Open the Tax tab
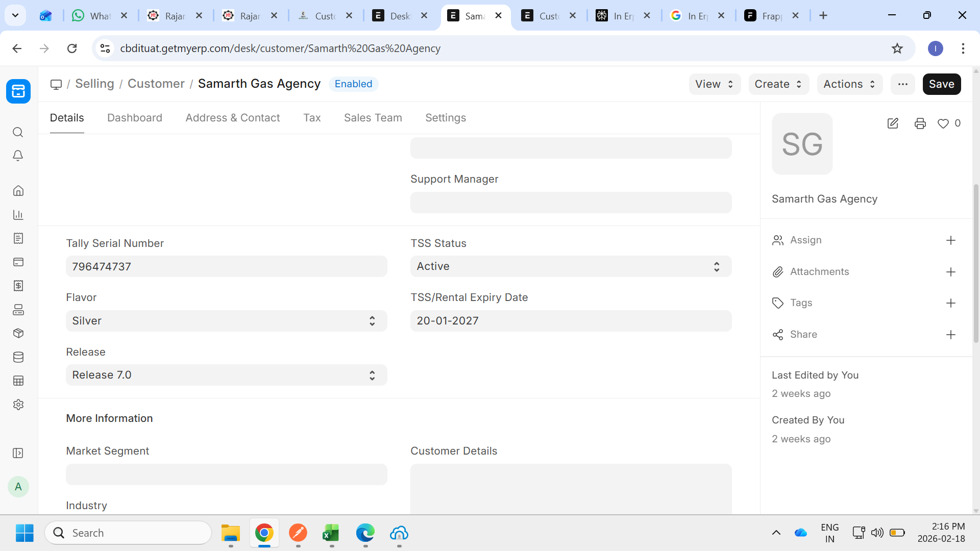The height and width of the screenshot is (551, 980). (x=312, y=118)
